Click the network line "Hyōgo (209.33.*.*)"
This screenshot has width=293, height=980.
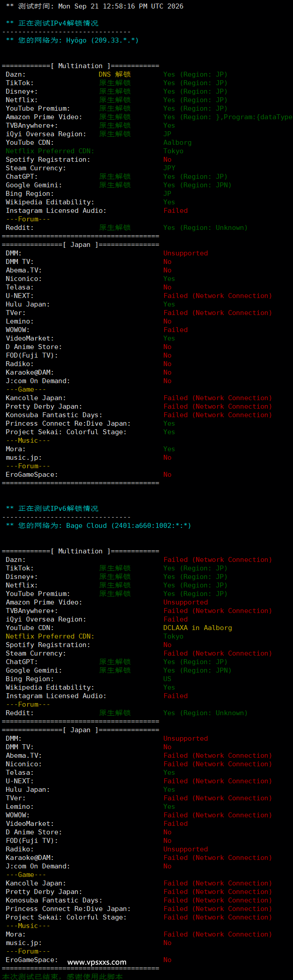pos(102,40)
